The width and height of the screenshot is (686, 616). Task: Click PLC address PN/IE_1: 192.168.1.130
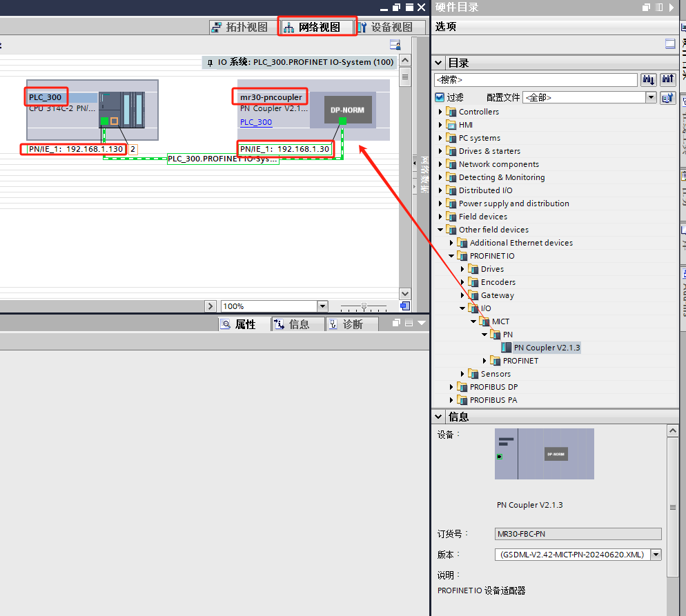pos(76,150)
